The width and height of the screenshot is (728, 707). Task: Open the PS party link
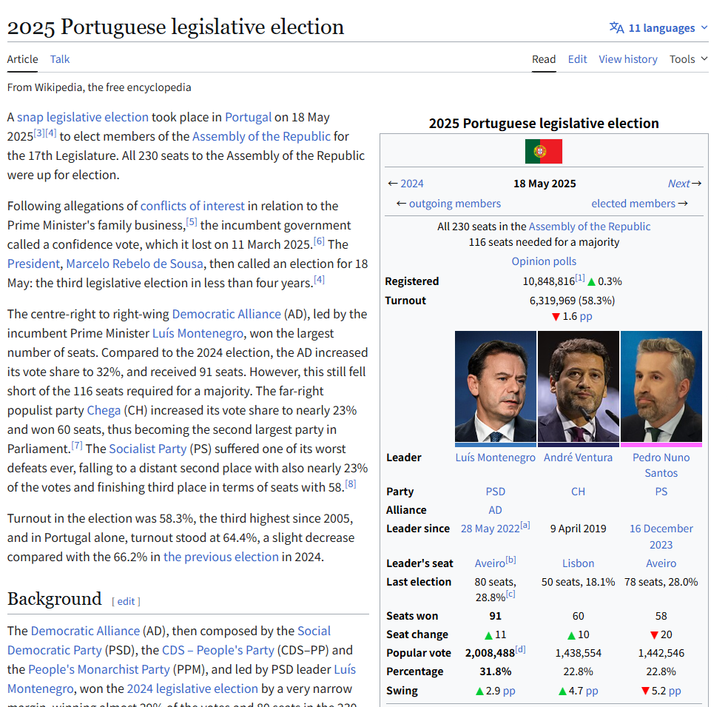(x=661, y=492)
